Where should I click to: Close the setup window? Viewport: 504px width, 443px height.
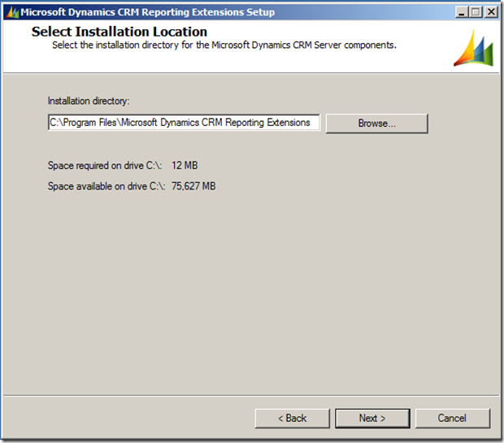tap(491, 12)
